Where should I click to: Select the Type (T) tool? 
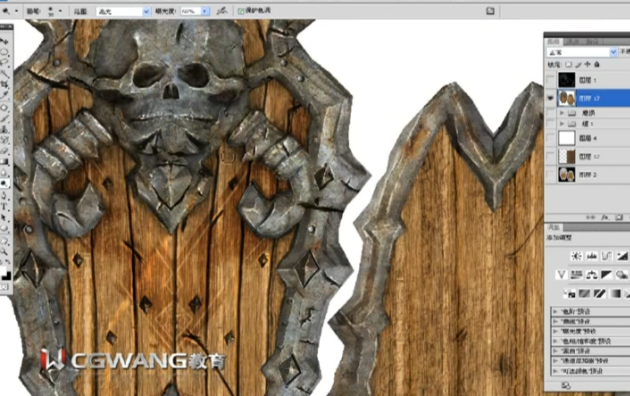pyautogui.click(x=4, y=207)
